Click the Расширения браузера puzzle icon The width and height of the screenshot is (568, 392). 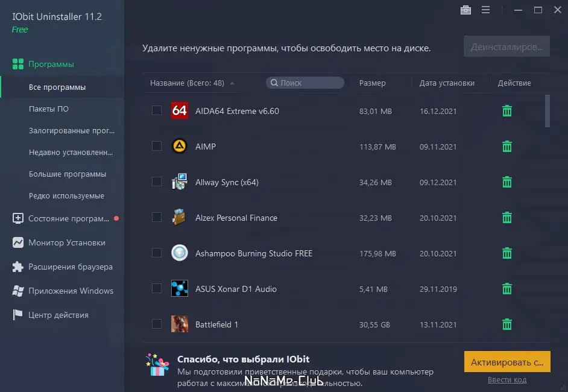tap(17, 267)
